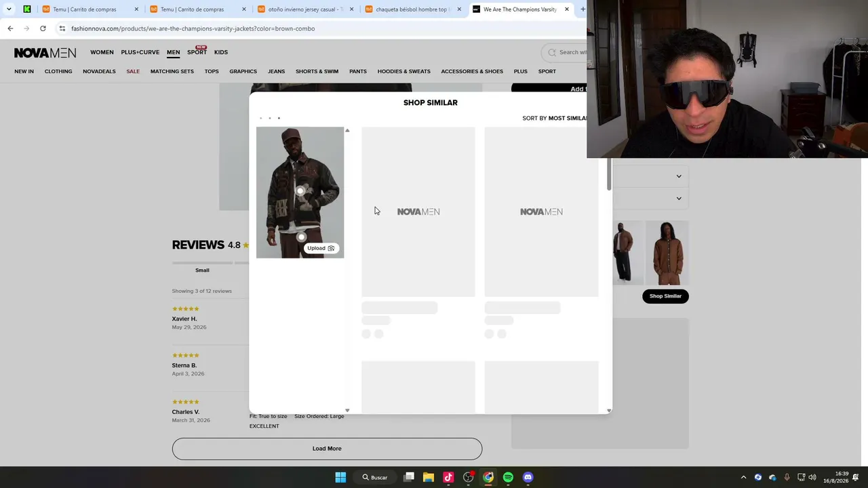Open a new browser tab

(583, 9)
